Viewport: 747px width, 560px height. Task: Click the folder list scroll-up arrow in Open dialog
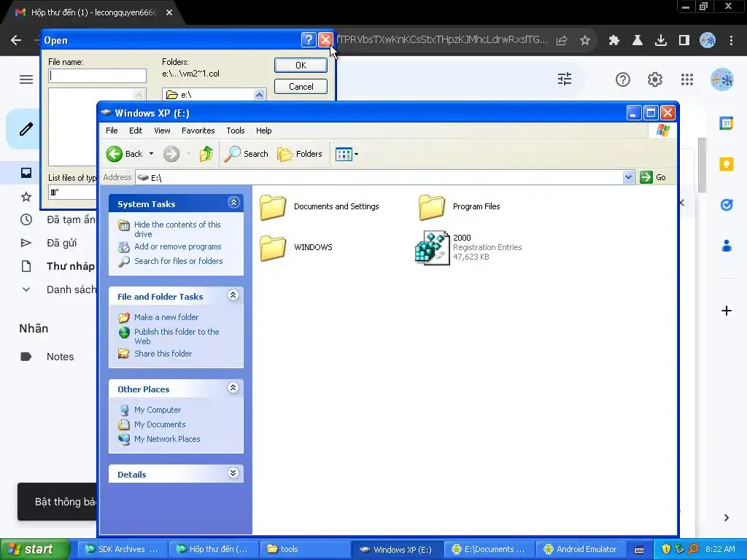259,95
